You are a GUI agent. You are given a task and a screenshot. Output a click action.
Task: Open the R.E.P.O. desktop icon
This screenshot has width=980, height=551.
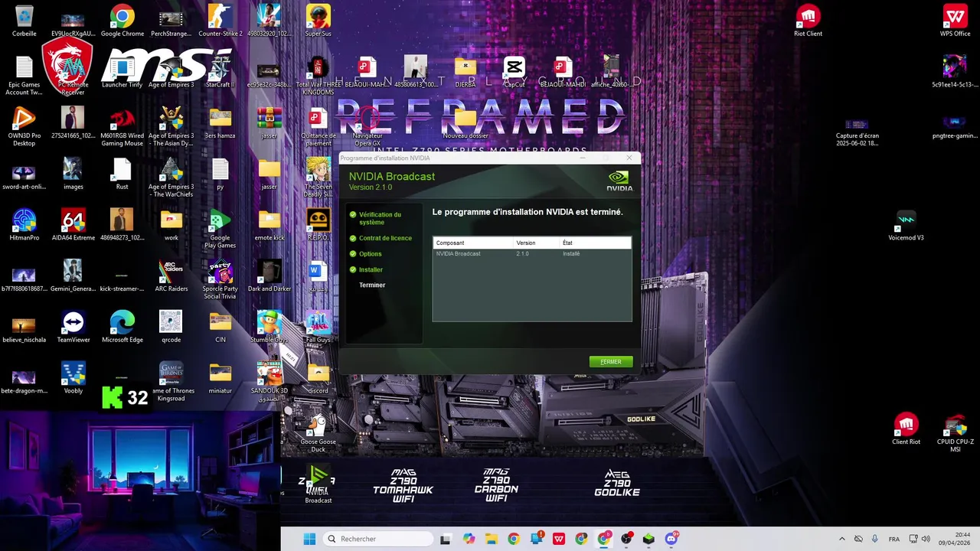coord(318,226)
